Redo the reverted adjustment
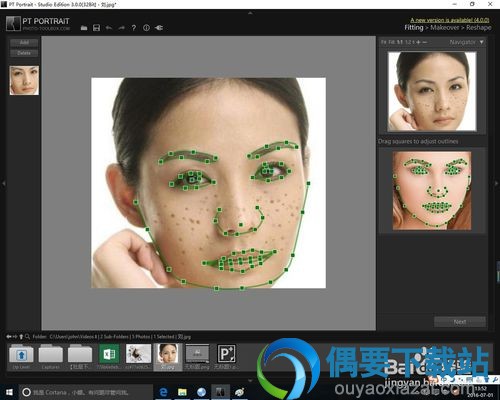 pyautogui.click(x=121, y=28)
